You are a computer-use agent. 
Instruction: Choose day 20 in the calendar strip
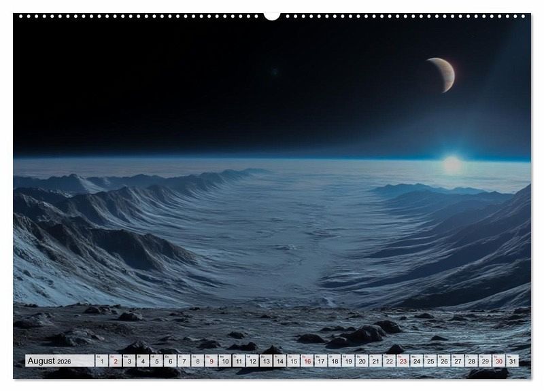click(x=362, y=361)
